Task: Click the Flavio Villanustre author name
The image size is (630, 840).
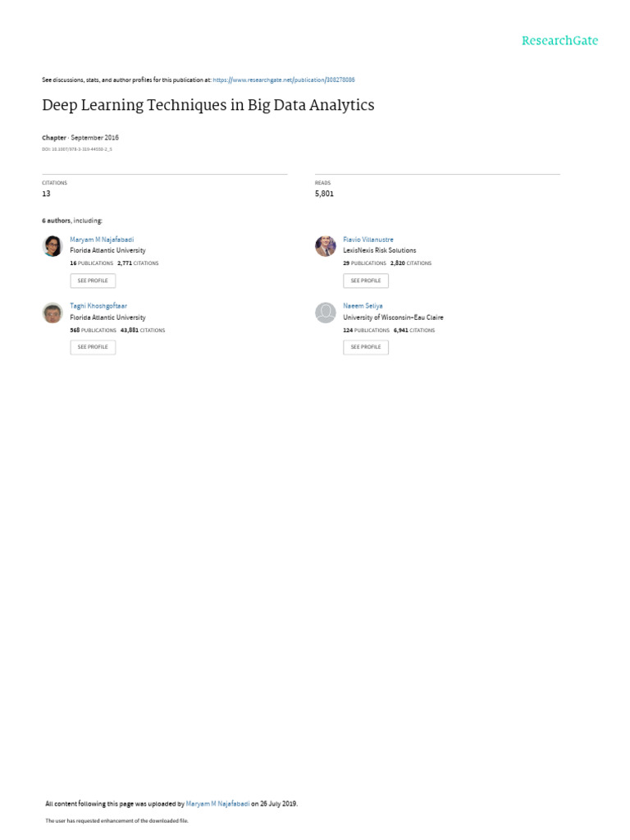Action: point(368,240)
